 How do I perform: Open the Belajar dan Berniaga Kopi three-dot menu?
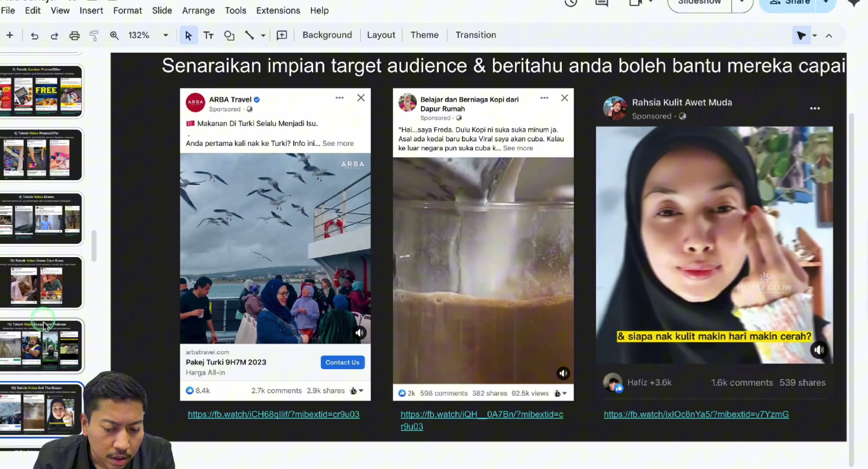tap(544, 98)
